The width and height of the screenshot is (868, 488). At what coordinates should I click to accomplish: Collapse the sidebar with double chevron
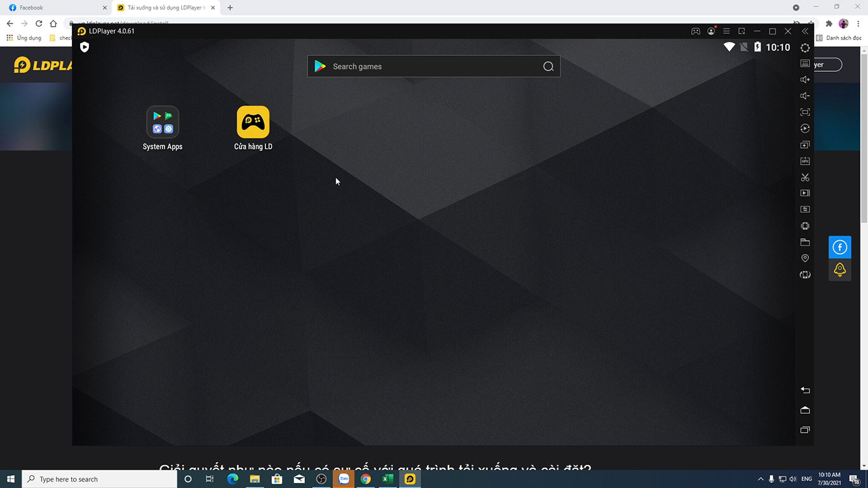[805, 31]
